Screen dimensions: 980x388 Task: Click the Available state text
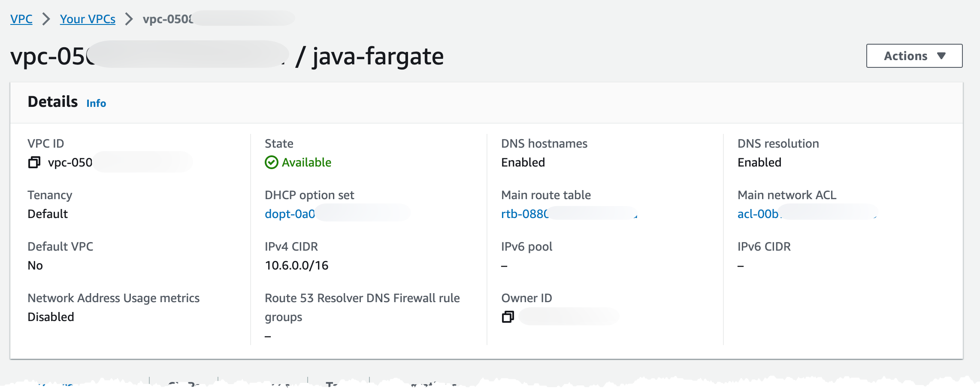pos(306,162)
